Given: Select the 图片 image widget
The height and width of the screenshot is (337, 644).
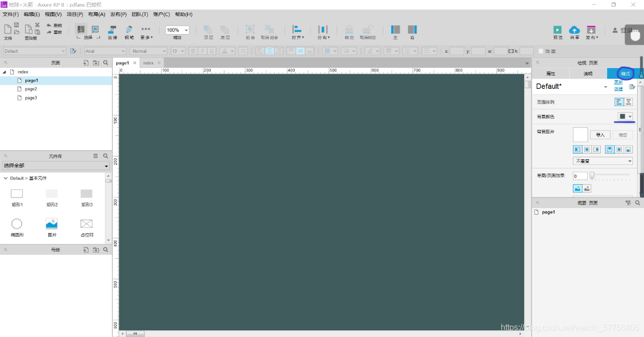Looking at the screenshot, I should click(x=52, y=227).
